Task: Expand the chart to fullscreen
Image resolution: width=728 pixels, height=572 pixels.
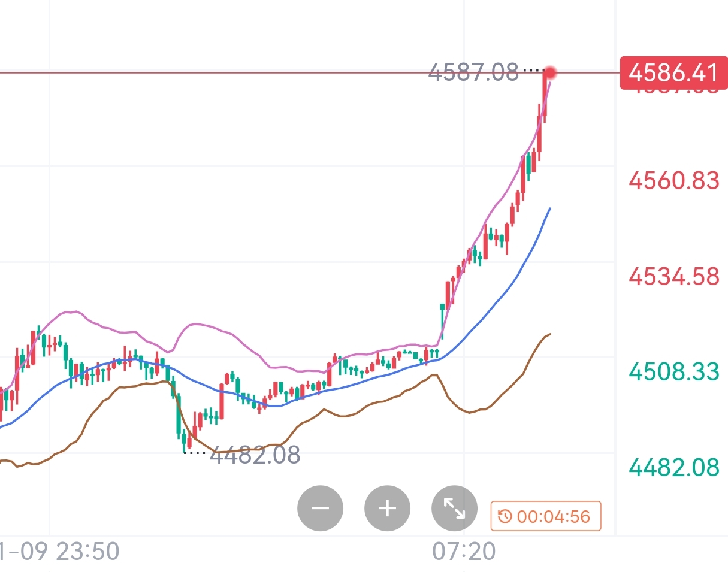Action: tap(455, 509)
